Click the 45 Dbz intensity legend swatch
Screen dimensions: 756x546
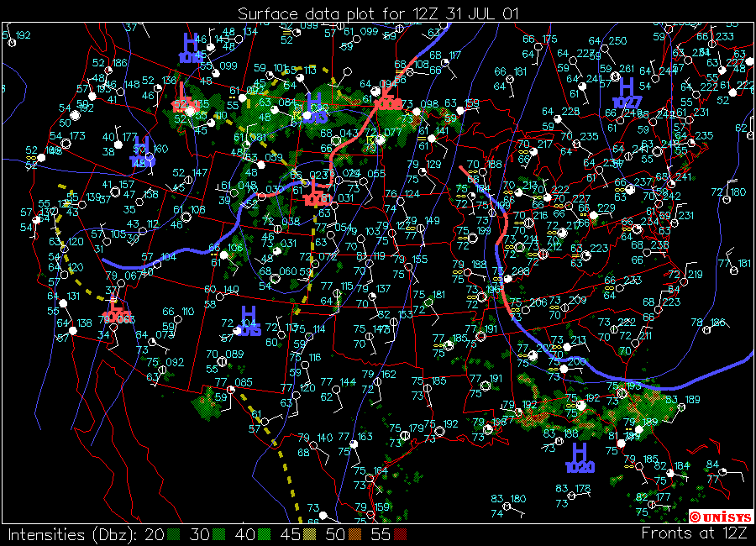point(311,534)
